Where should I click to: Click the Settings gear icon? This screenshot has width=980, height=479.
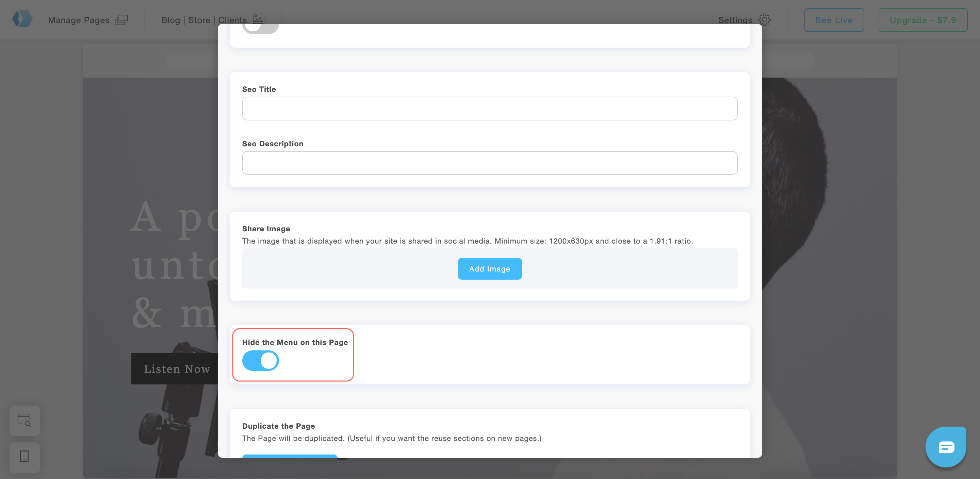764,20
